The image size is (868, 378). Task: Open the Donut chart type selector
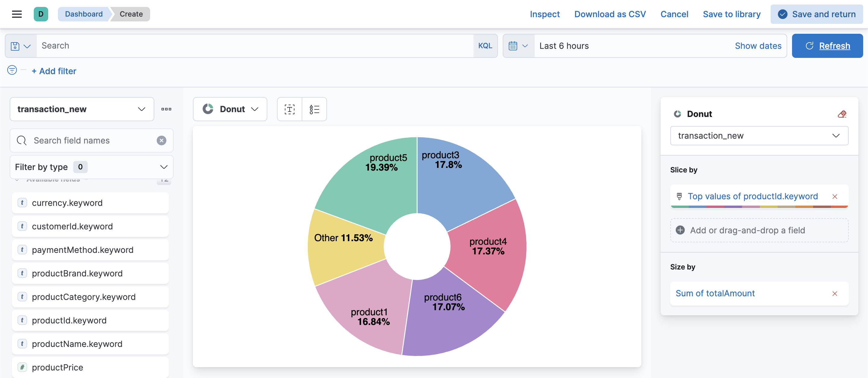pyautogui.click(x=230, y=109)
